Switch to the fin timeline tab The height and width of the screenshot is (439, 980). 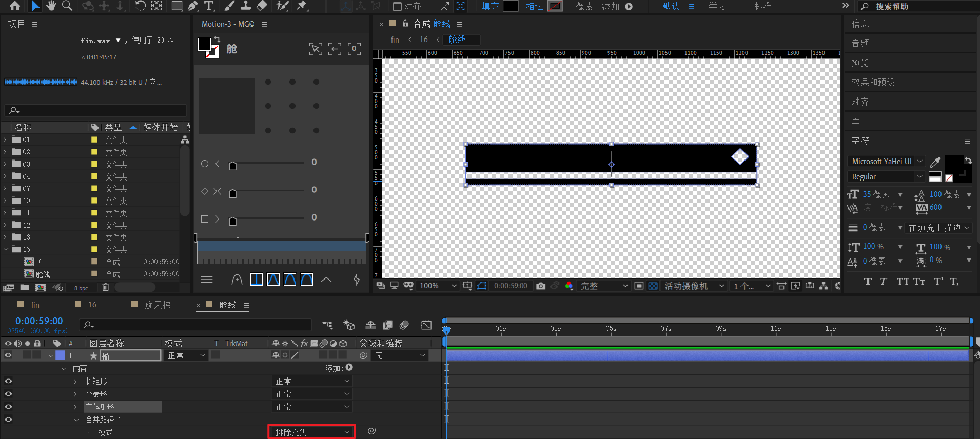[35, 305]
